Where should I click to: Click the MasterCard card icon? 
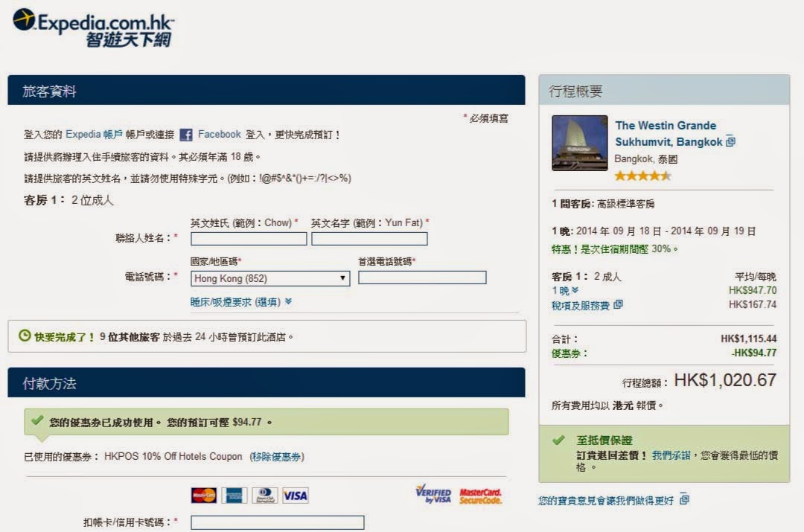203,496
